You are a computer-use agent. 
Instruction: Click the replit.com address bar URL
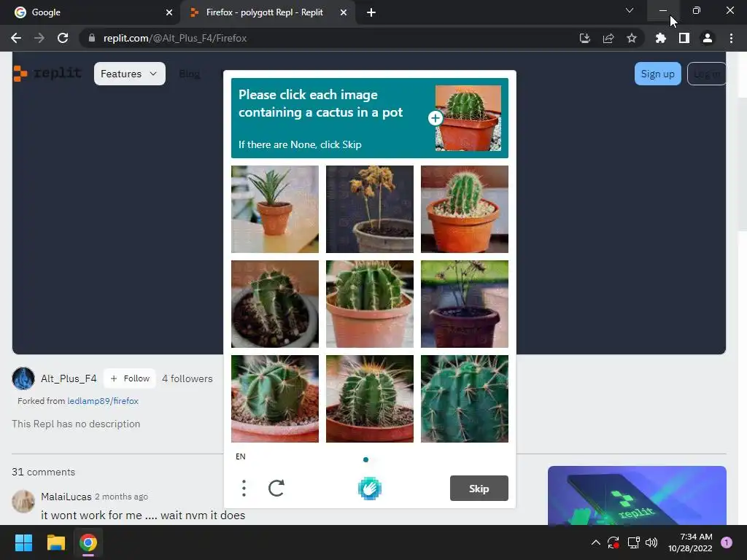pyautogui.click(x=175, y=38)
